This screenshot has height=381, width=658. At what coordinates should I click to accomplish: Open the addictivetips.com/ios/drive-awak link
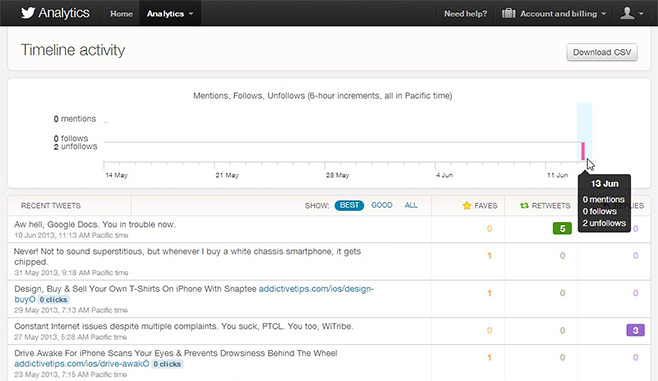(82, 364)
